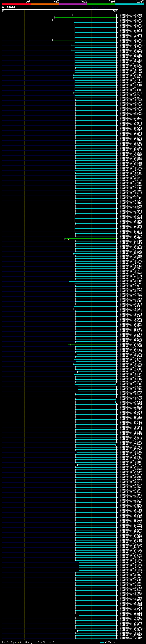Click the green alignment bar of UniRef100_Q42089
The height and width of the screenshot is (644, 146).
click(93, 344)
